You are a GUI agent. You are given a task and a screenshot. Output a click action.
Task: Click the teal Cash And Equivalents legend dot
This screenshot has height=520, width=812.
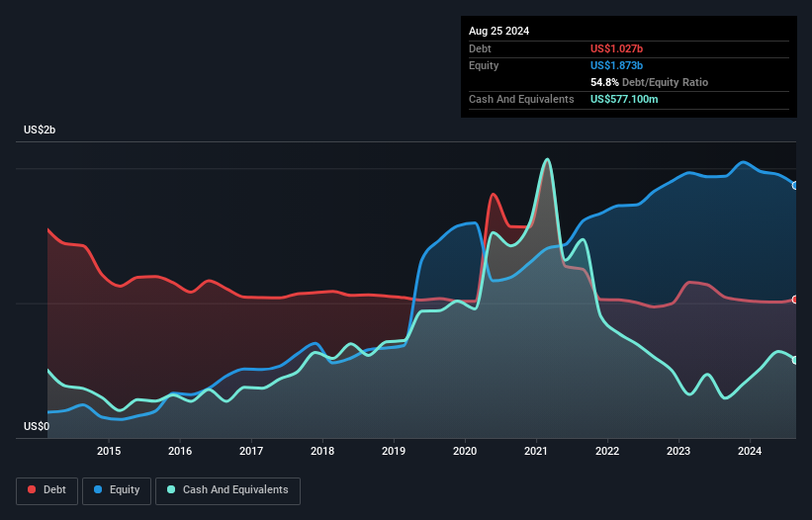point(171,489)
